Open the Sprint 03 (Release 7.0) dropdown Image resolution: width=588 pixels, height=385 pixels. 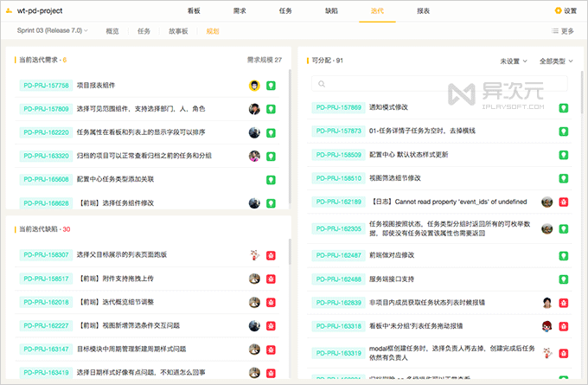(x=52, y=30)
